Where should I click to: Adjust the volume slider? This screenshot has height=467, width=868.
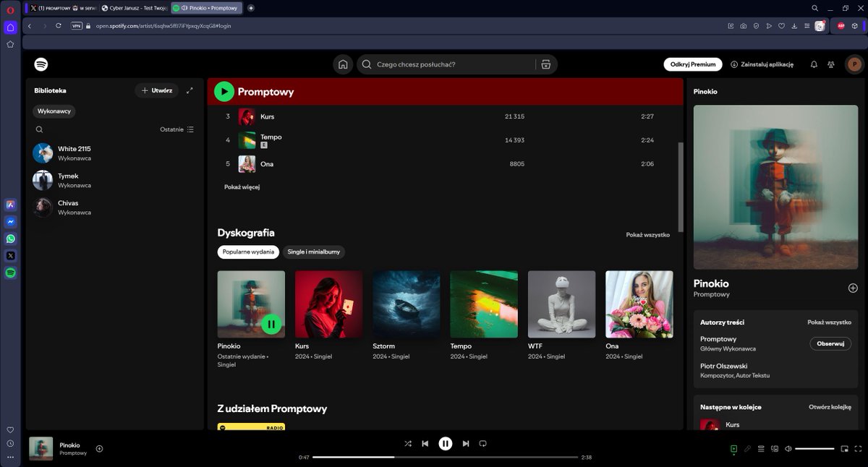[x=814, y=449]
